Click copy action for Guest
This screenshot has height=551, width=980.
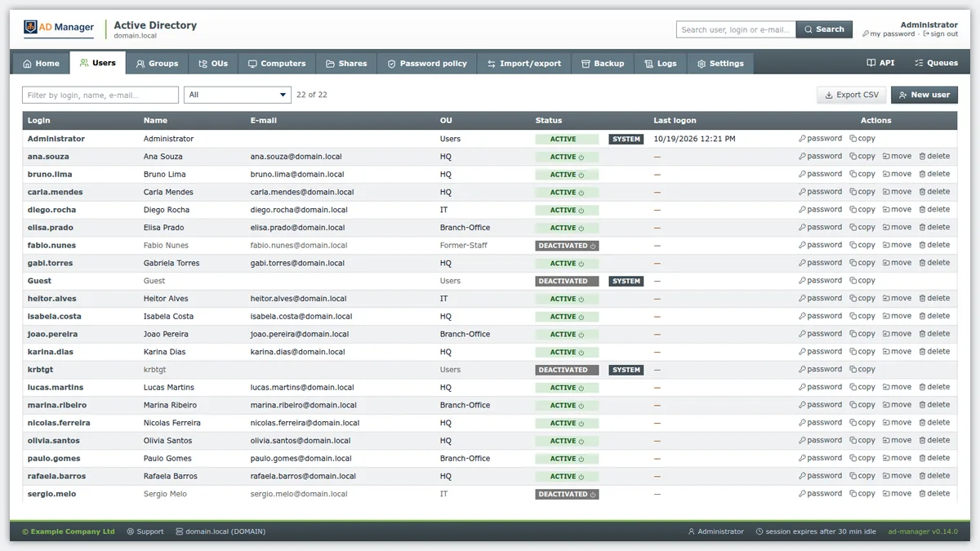tap(862, 281)
